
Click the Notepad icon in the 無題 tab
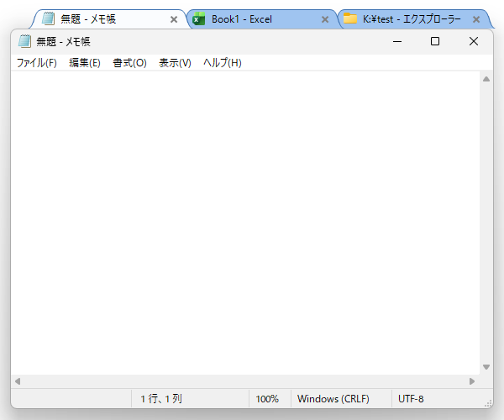pyautogui.click(x=49, y=19)
